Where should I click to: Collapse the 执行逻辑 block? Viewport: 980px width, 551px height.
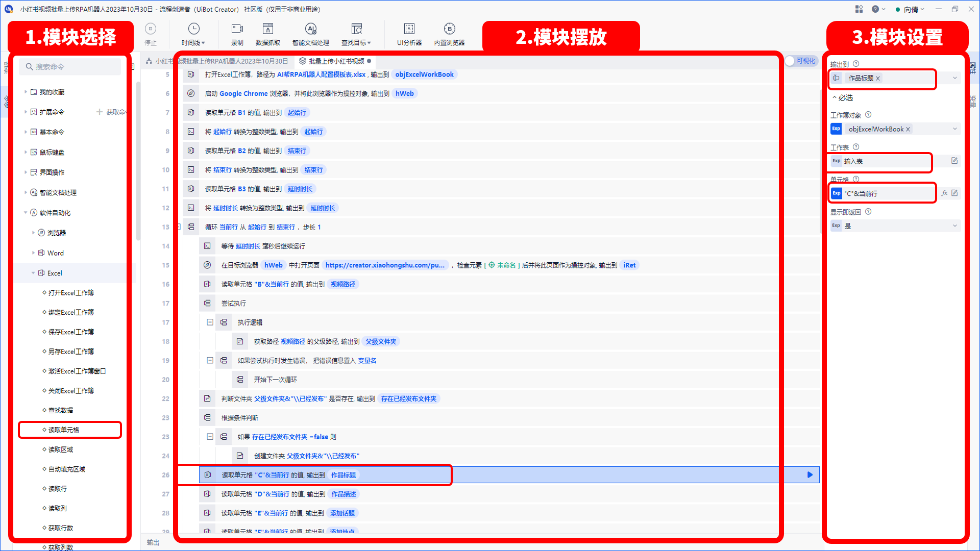point(210,322)
